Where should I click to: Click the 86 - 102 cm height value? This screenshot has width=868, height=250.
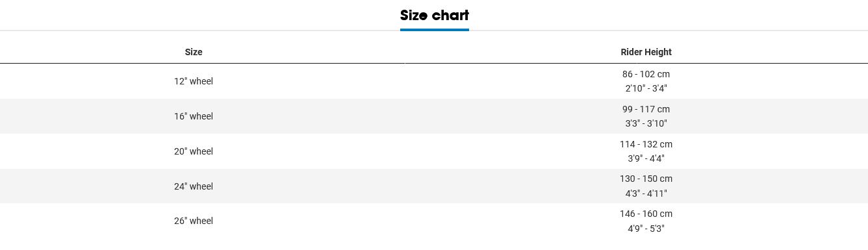[x=646, y=74]
